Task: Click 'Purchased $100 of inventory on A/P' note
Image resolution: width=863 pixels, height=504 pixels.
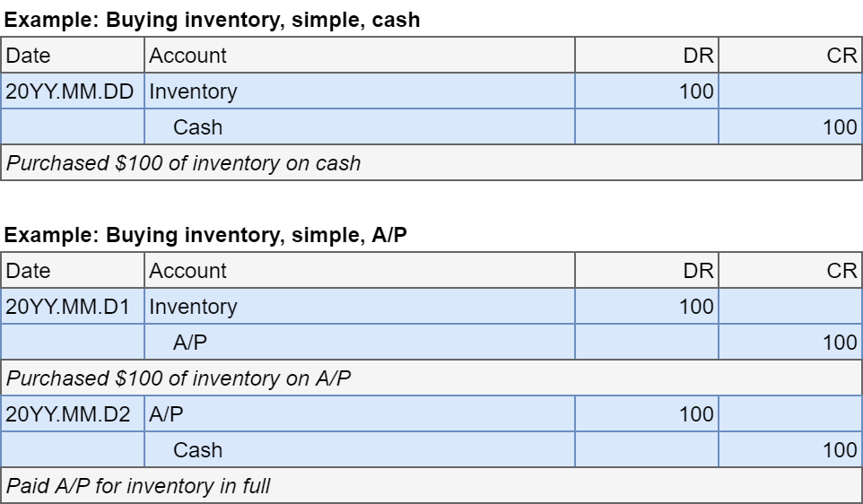Action: [179, 378]
